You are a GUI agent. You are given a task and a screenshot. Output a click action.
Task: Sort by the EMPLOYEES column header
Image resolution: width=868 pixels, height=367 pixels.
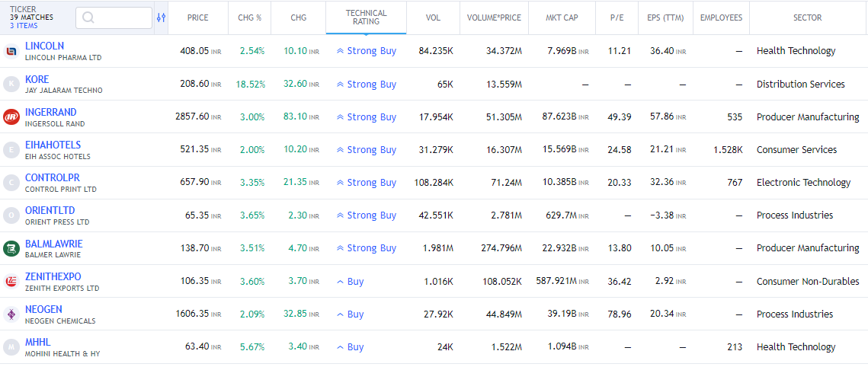point(721,18)
